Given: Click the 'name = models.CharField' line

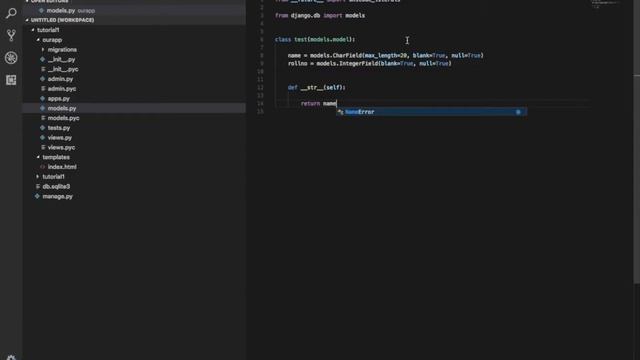Looking at the screenshot, I should pyautogui.click(x=385, y=56).
